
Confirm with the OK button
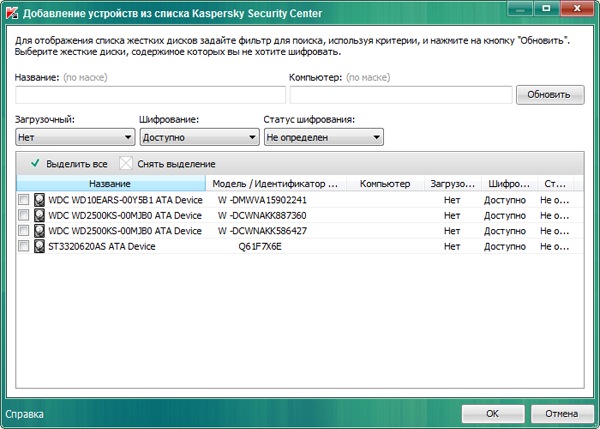[493, 414]
